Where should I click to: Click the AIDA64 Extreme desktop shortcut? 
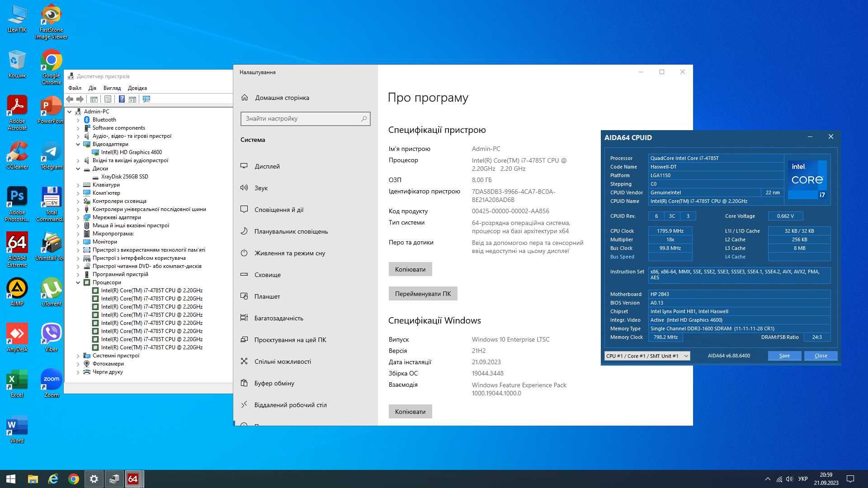point(17,249)
